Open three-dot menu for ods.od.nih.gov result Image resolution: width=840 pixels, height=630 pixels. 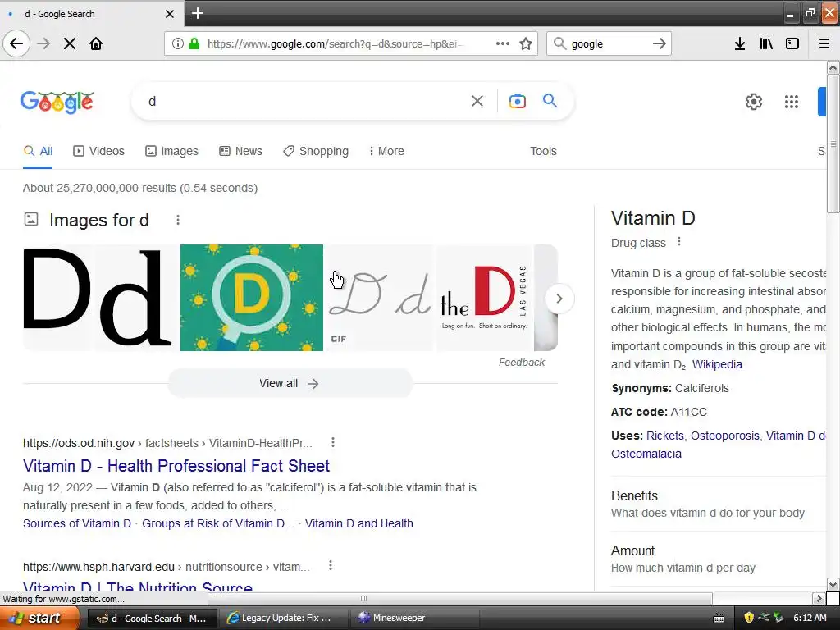333,442
